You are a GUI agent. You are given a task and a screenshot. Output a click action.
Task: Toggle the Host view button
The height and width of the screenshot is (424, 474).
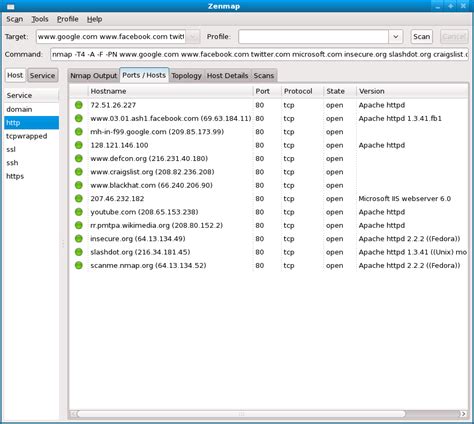click(15, 75)
